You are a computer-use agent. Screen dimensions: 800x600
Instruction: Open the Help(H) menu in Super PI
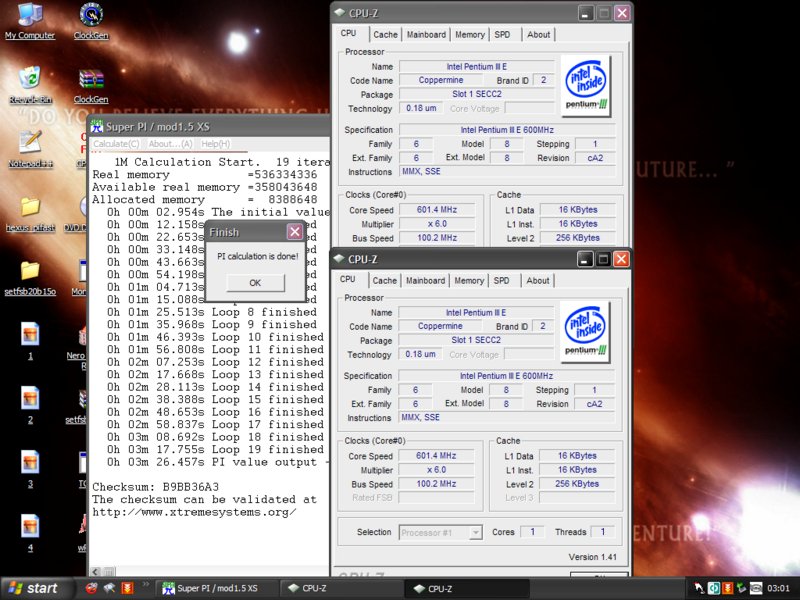click(215, 144)
